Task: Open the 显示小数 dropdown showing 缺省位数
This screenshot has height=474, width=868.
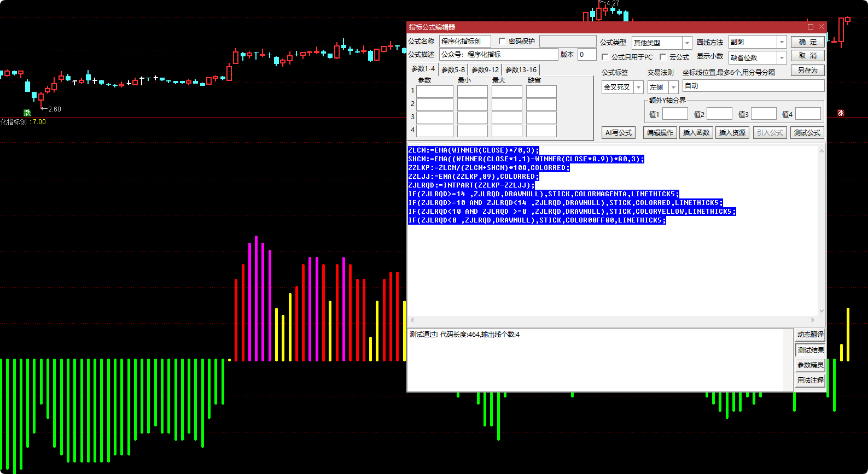Action: pos(782,57)
